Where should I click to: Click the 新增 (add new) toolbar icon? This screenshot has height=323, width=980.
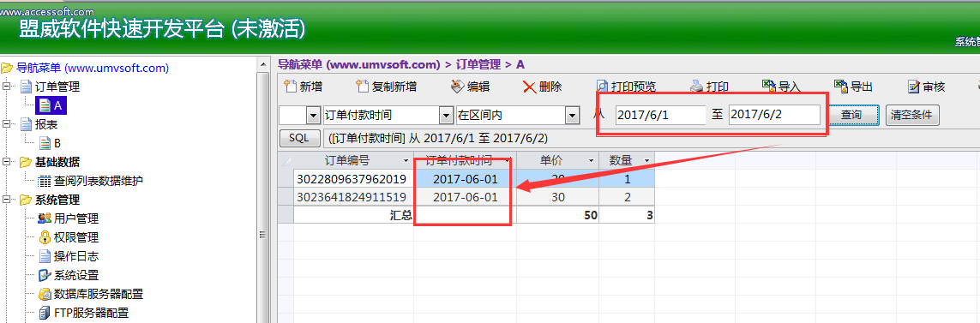pyautogui.click(x=290, y=87)
